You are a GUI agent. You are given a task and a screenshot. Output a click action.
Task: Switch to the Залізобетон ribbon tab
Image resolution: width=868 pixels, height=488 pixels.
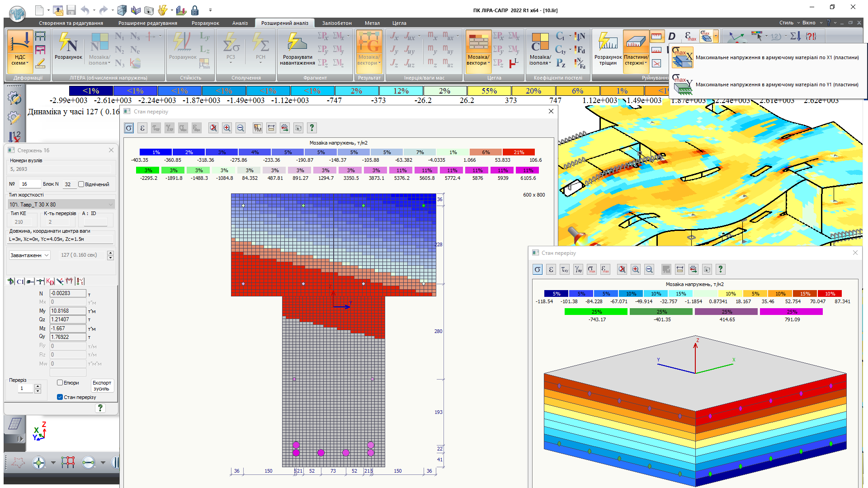(337, 23)
